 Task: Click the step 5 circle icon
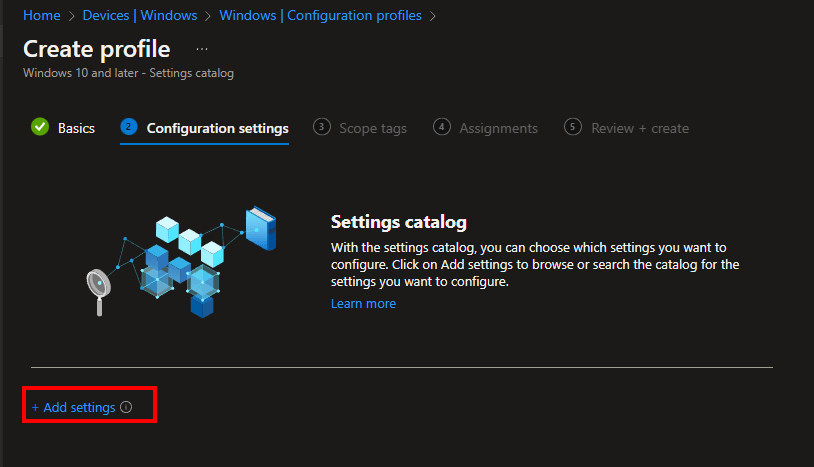573,127
